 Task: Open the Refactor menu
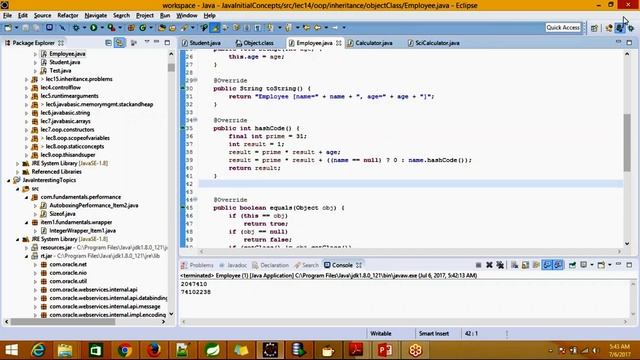(x=68, y=16)
